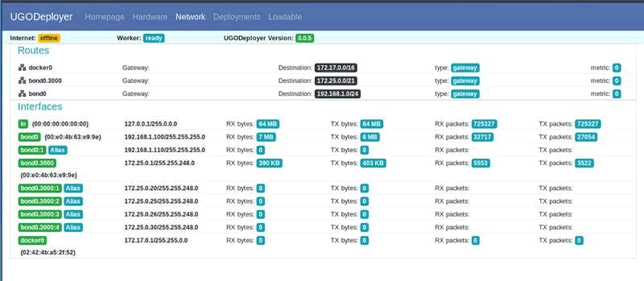Click the Worker ready status badge

tap(153, 38)
